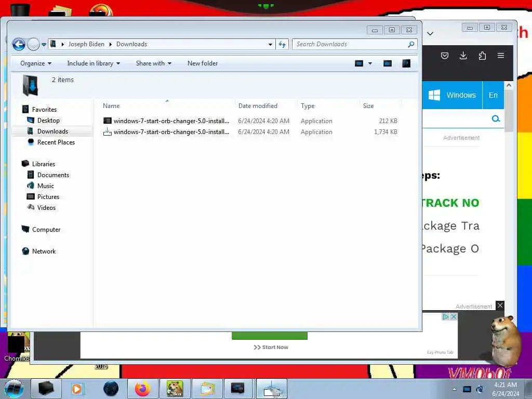The image size is (532, 399).
Task: Click Downloads in the address breadcrumb
Action: (x=131, y=44)
